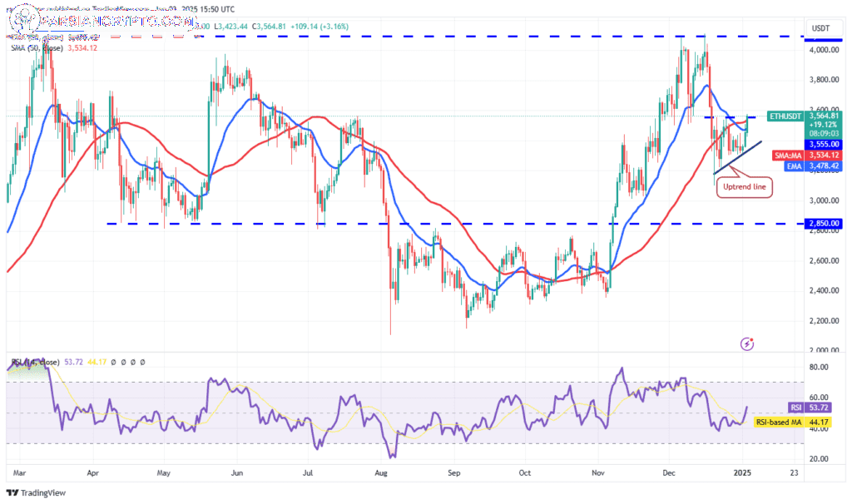Viewport: 852px width, 504px height.
Task: Click the Nov label on time axis
Action: click(598, 472)
